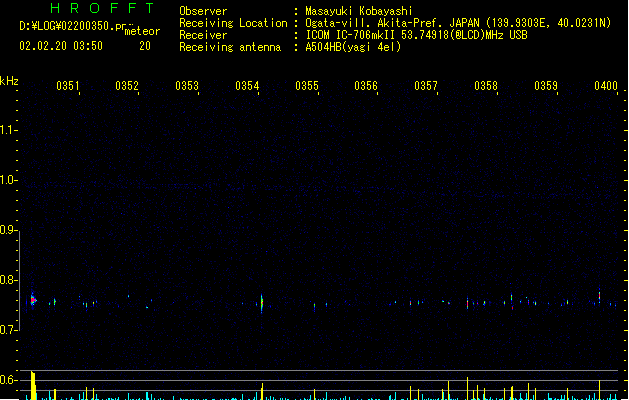Click the gray frequency range bar on the left axis
629x400 pixels.
click(19, 281)
